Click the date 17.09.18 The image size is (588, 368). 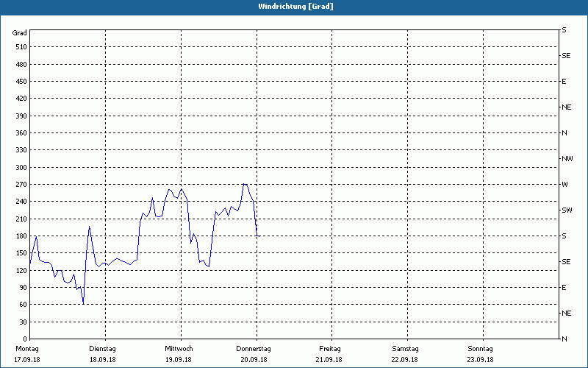(x=27, y=360)
